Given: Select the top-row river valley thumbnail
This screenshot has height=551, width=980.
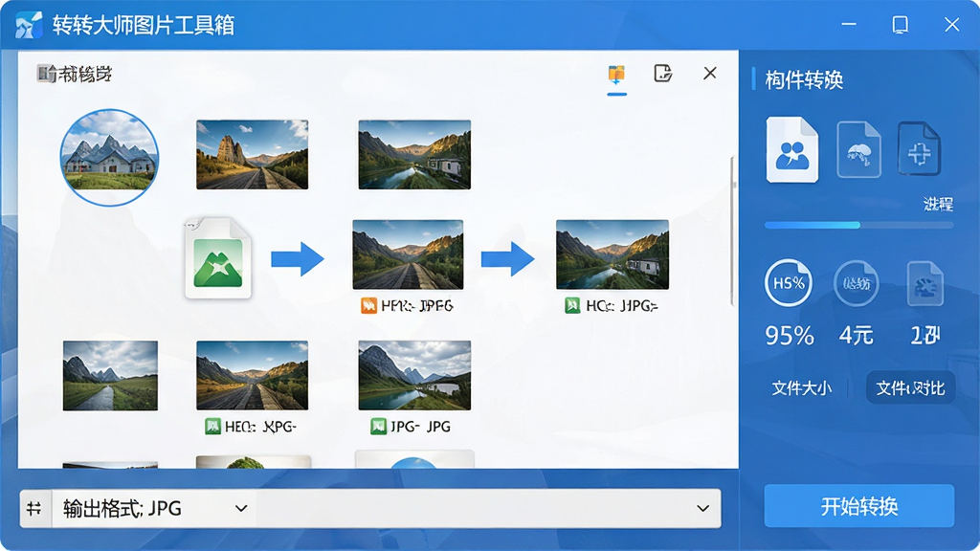Looking at the screenshot, I should 414,154.
